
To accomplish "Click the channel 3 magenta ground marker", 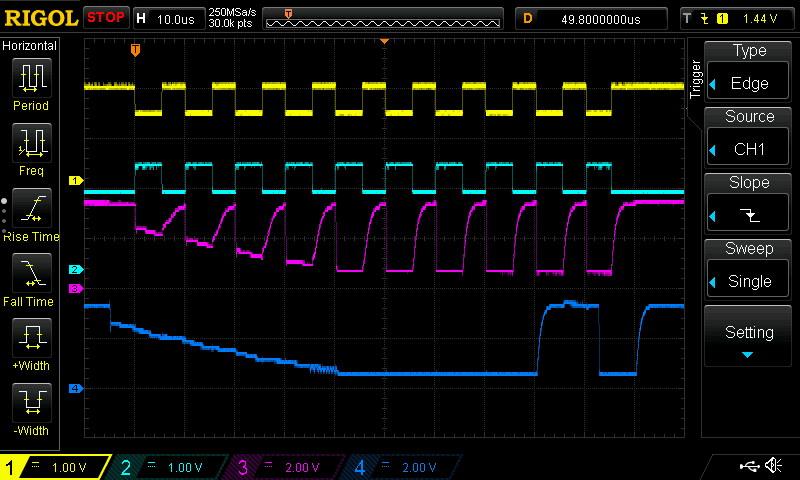I will click(76, 289).
